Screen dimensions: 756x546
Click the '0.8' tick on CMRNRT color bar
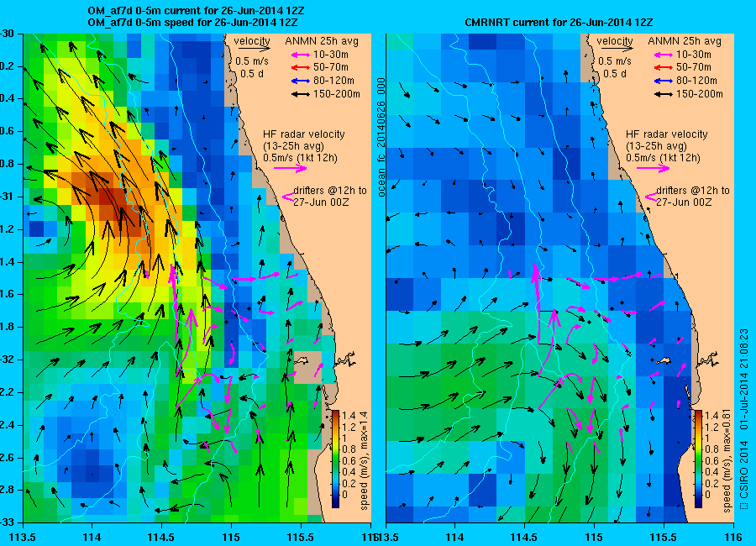point(711,450)
